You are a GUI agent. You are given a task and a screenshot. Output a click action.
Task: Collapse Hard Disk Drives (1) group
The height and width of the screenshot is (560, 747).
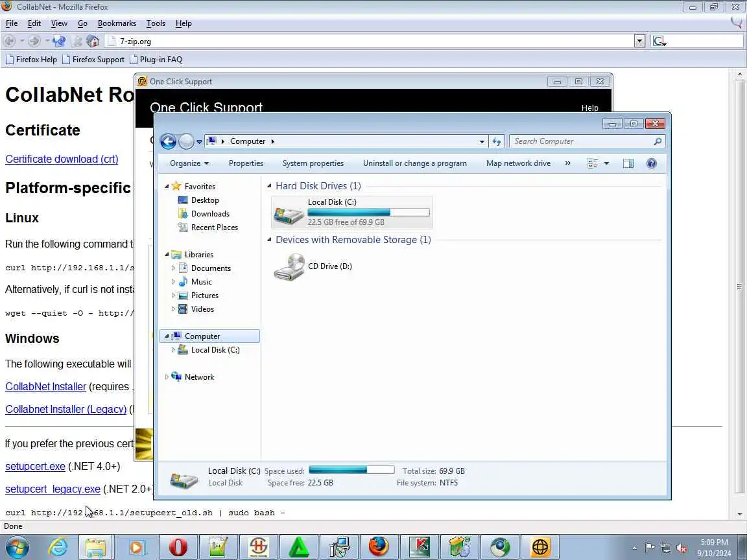[269, 186]
